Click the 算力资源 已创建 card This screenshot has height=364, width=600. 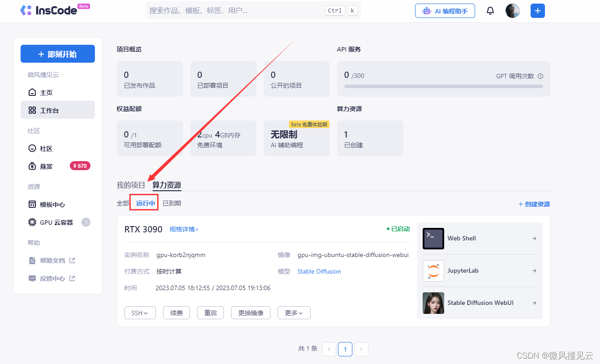pyautogui.click(x=370, y=138)
